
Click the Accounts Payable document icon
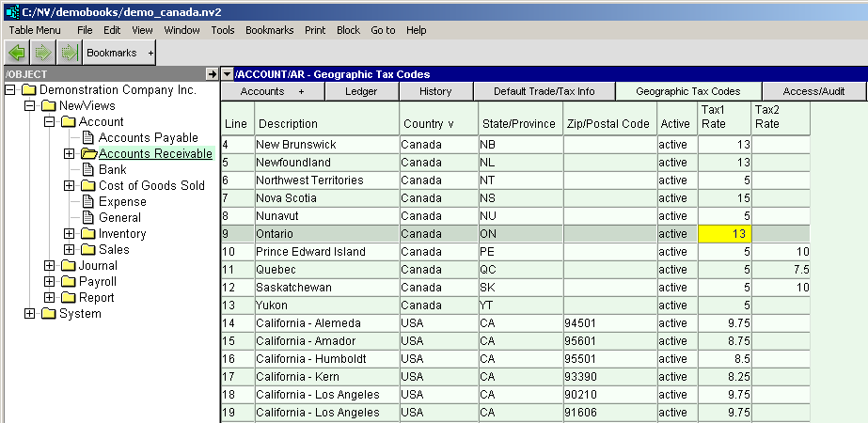(x=88, y=138)
